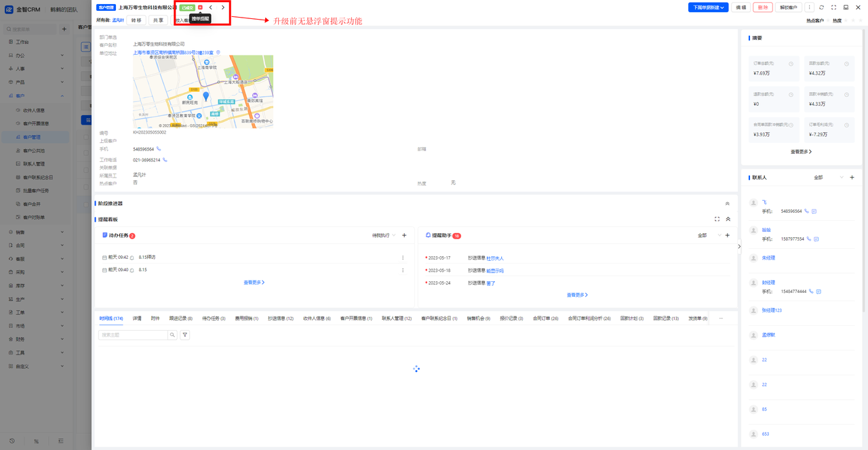Viewport: 868px width, 450px height.
Task: Go to the previous customer record arrow
Action: [x=211, y=7]
